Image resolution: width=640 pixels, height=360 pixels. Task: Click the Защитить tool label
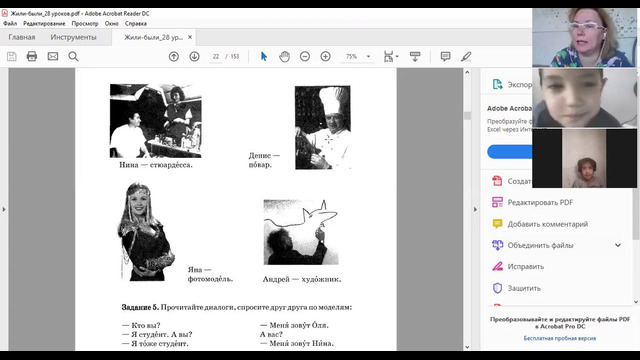(x=524, y=288)
